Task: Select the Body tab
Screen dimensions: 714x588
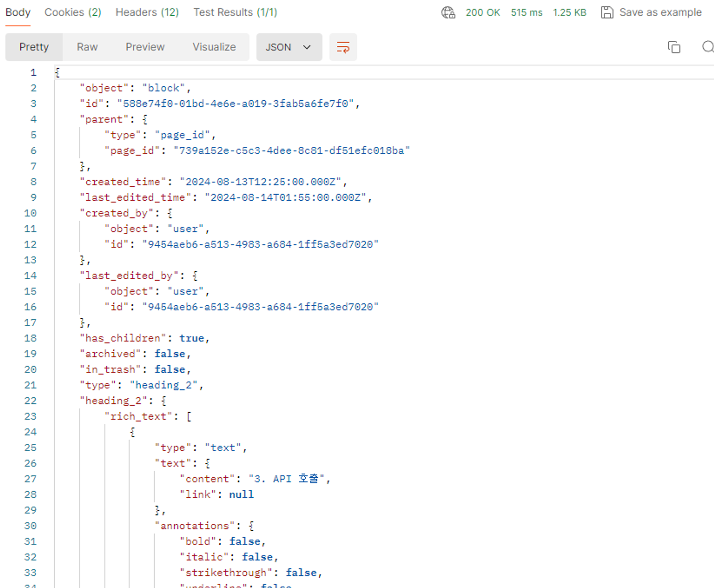Action: (18, 12)
